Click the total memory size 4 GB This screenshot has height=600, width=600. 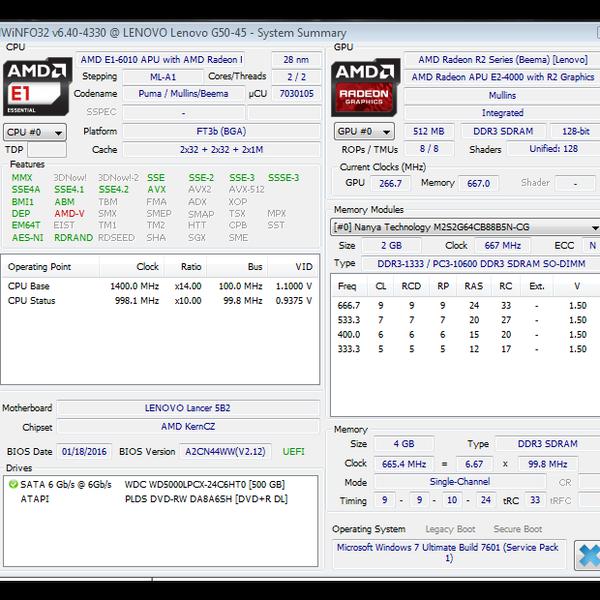[x=404, y=444]
